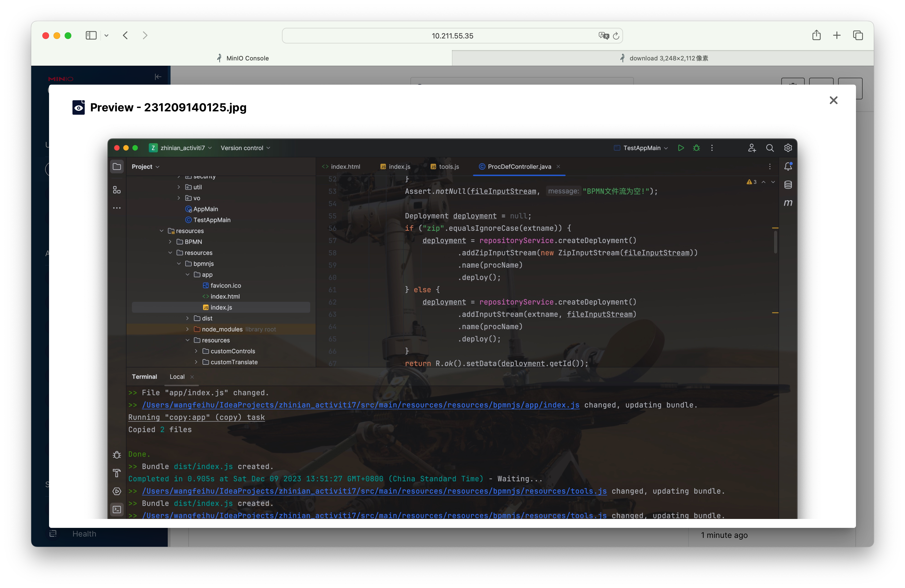The height and width of the screenshot is (588, 905).
Task: Expand the BPMN folder
Action: (x=170, y=242)
